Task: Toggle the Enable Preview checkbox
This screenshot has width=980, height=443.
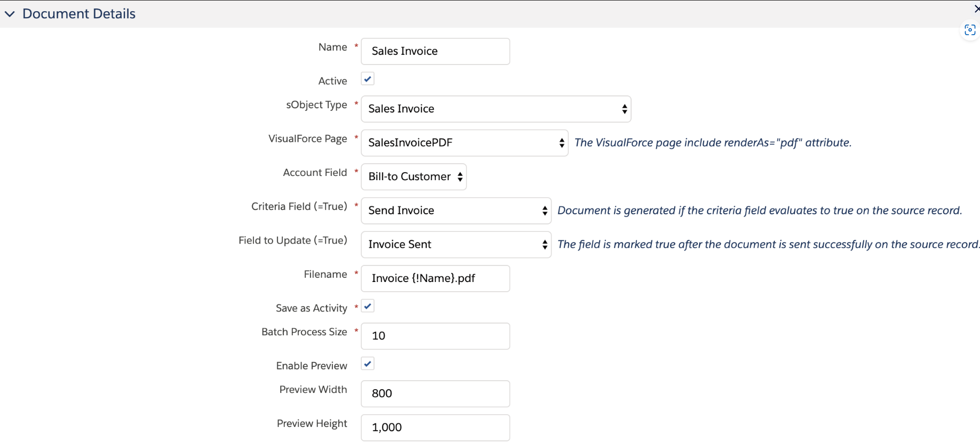Action: [x=368, y=364]
